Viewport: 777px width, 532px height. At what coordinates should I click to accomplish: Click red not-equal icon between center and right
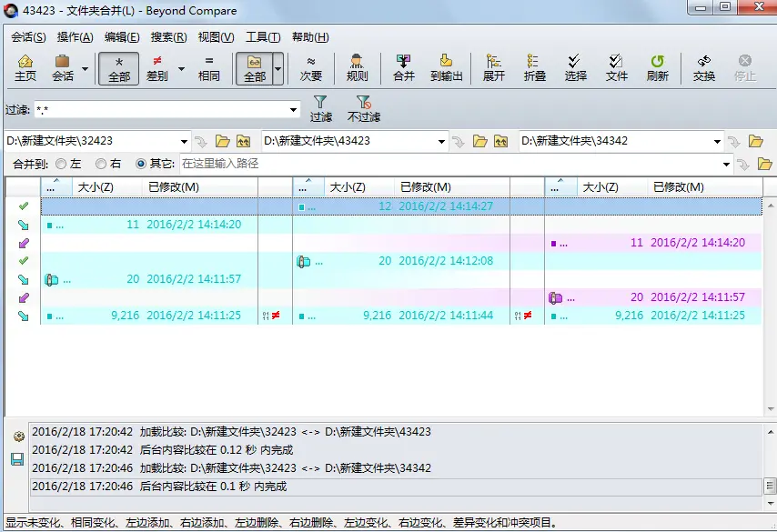coord(528,315)
